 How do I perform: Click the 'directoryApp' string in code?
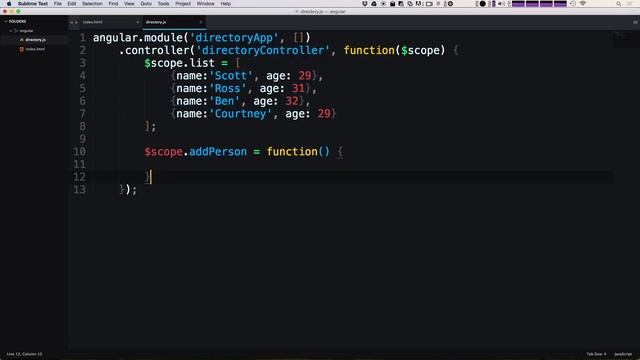(x=234, y=38)
